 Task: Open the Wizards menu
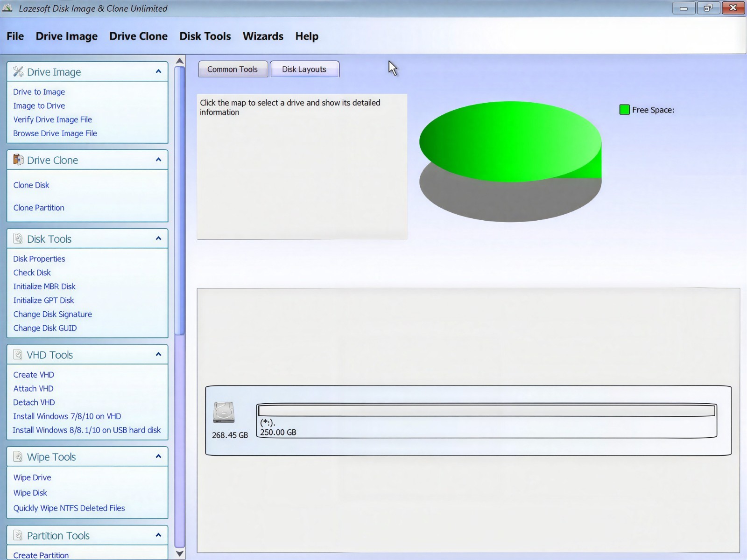(x=263, y=36)
